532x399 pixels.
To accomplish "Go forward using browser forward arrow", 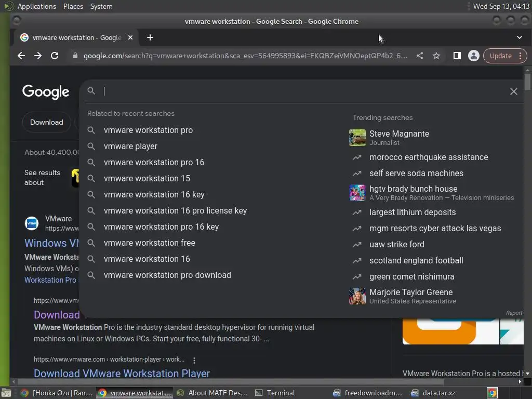I will tap(38, 56).
